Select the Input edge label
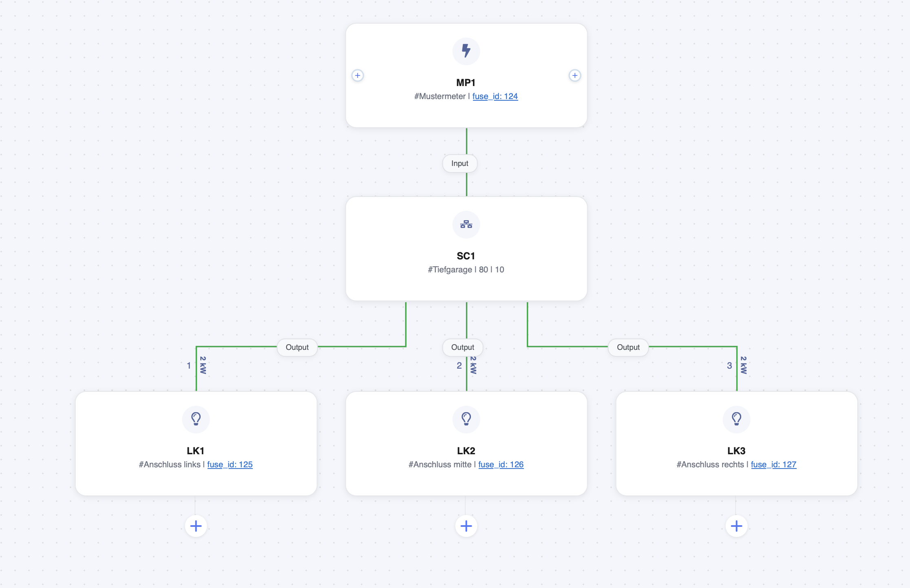 coord(460,164)
